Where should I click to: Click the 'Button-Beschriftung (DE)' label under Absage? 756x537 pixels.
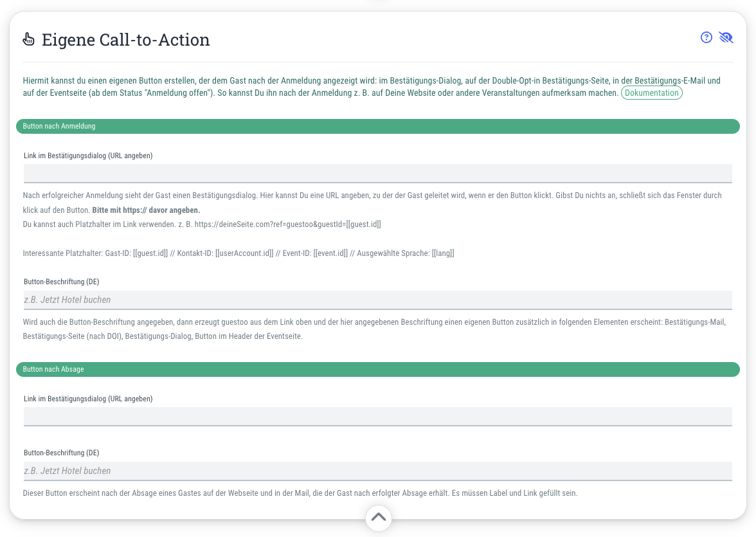tap(61, 453)
